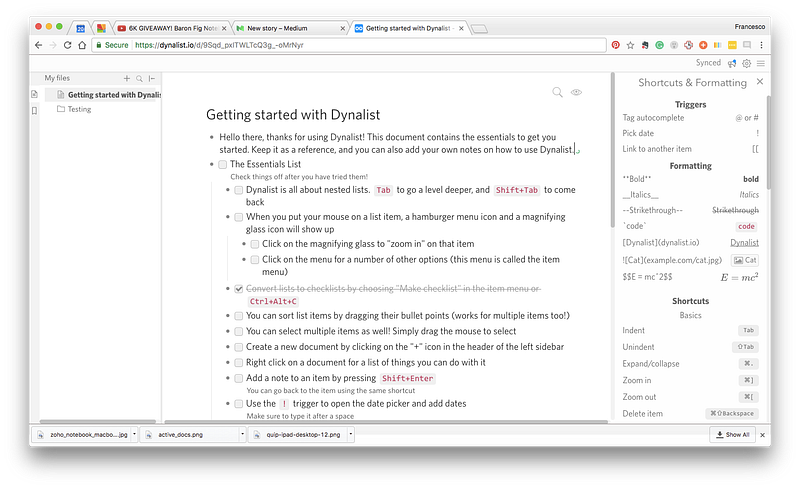Check the 'You can sort list items' item

pos(238,316)
